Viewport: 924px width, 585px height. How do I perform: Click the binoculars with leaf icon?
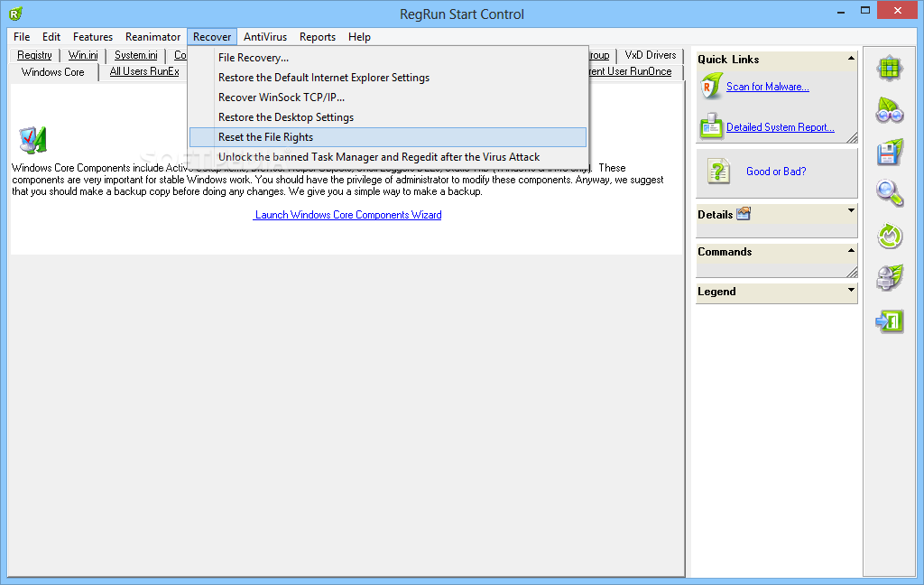(889, 110)
